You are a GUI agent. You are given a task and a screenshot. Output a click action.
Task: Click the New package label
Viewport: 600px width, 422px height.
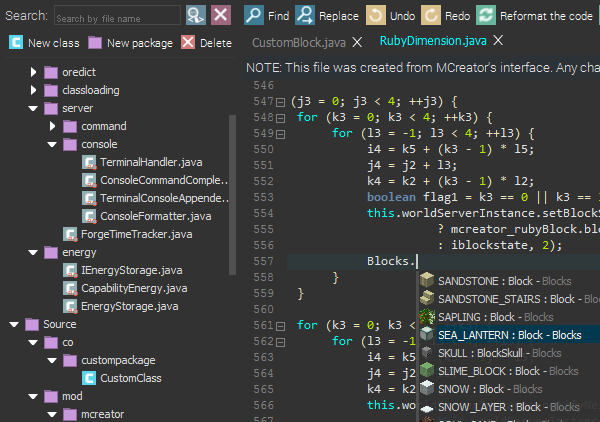tap(140, 43)
